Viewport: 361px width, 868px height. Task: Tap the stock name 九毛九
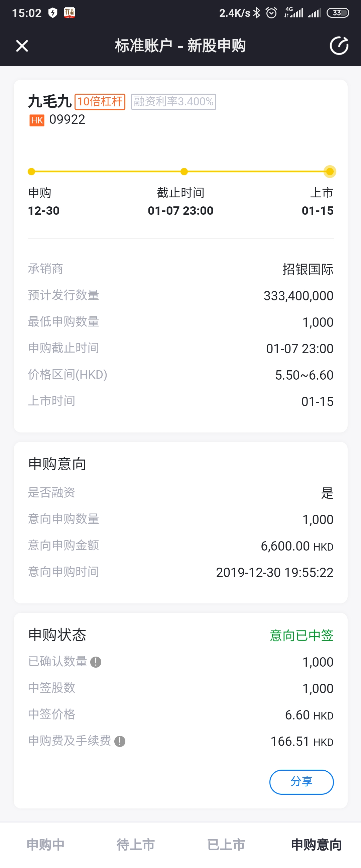(x=50, y=101)
